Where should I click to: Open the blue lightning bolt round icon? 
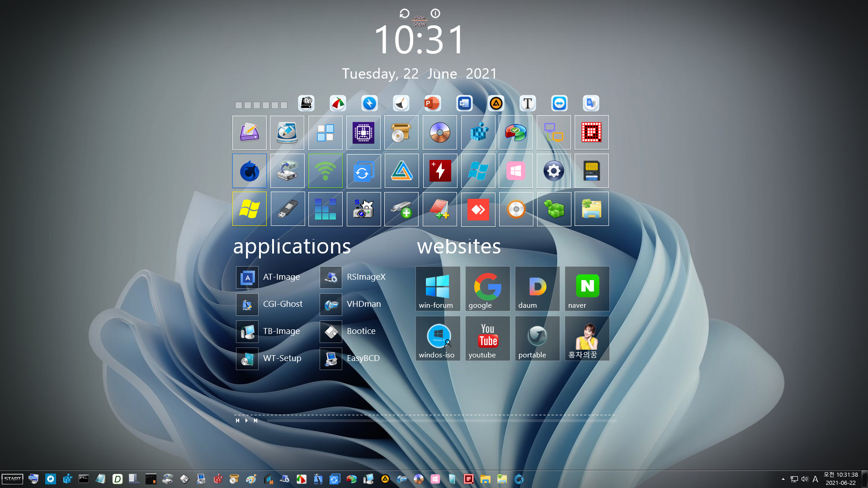(369, 103)
